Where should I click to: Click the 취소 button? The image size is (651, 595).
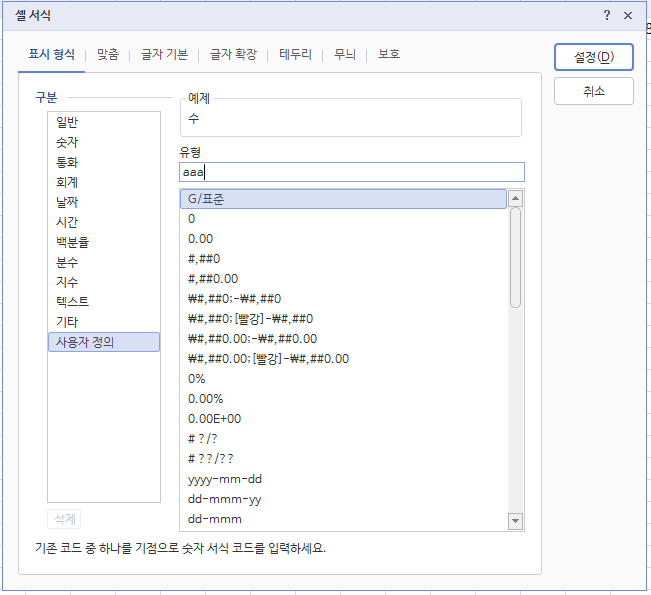594,91
